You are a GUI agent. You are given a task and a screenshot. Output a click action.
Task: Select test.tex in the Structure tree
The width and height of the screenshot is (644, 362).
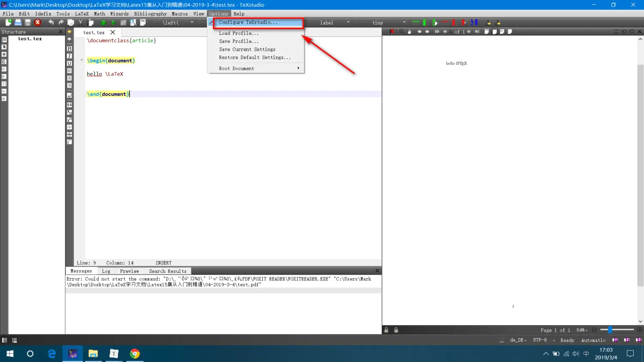30,39
